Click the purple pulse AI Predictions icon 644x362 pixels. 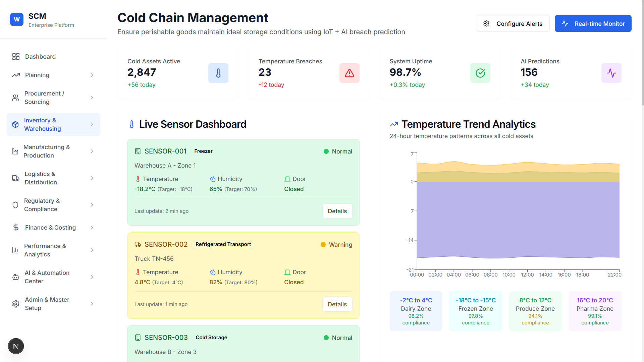611,73
